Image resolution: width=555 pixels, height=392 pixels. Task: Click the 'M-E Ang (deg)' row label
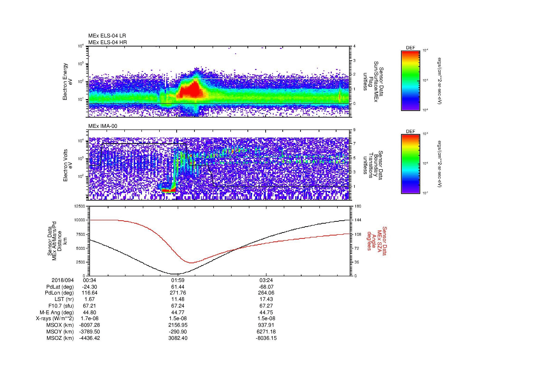56,312
